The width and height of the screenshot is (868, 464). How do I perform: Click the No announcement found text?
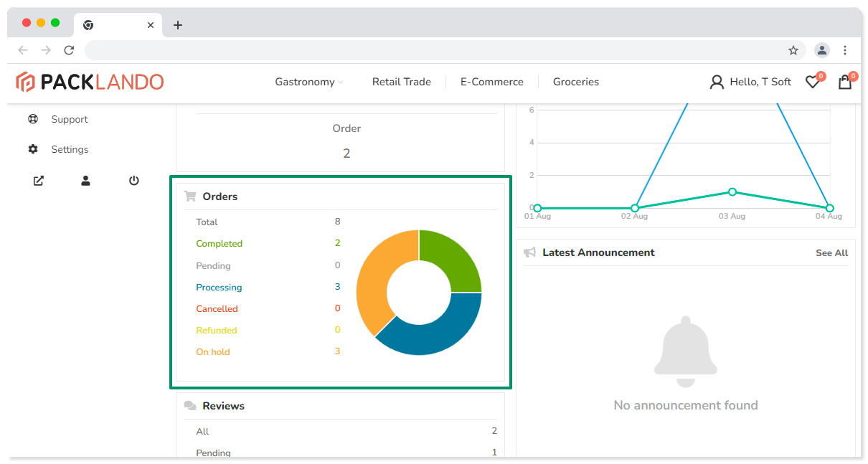[x=686, y=405]
